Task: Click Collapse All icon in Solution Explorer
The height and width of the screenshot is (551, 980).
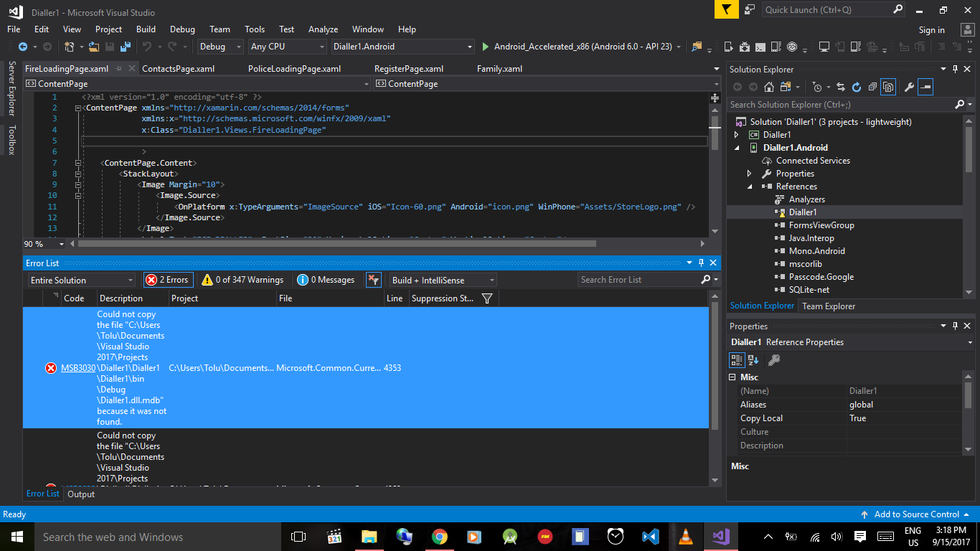Action: (872, 87)
